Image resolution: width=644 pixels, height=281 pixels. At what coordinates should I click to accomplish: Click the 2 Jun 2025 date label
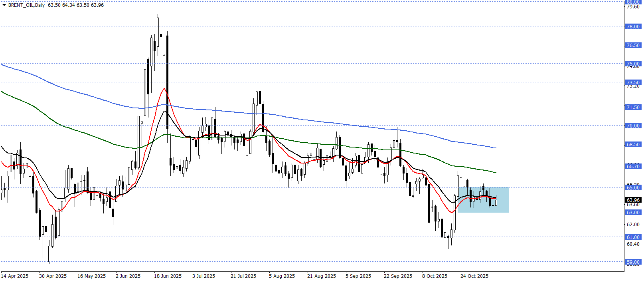tap(128, 276)
